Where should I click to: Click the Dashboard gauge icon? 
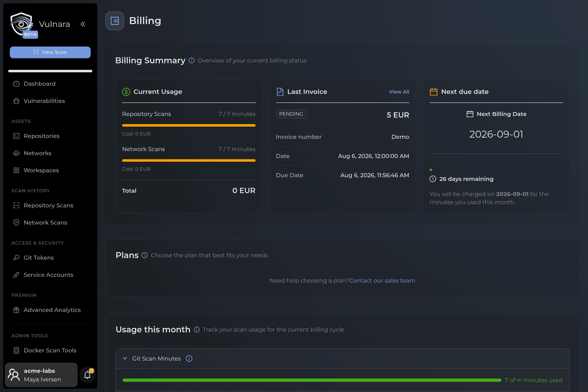[x=16, y=84]
